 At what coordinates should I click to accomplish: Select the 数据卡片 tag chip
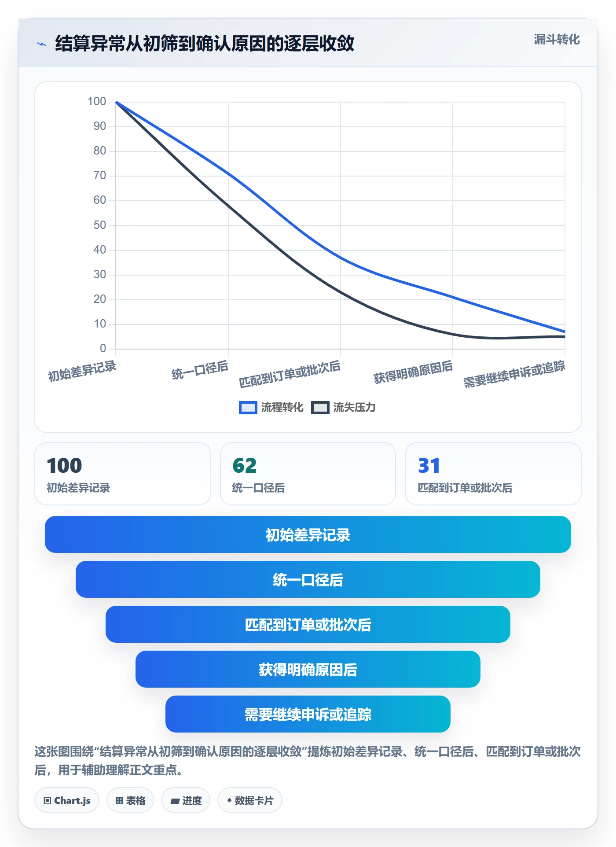pyautogui.click(x=250, y=800)
